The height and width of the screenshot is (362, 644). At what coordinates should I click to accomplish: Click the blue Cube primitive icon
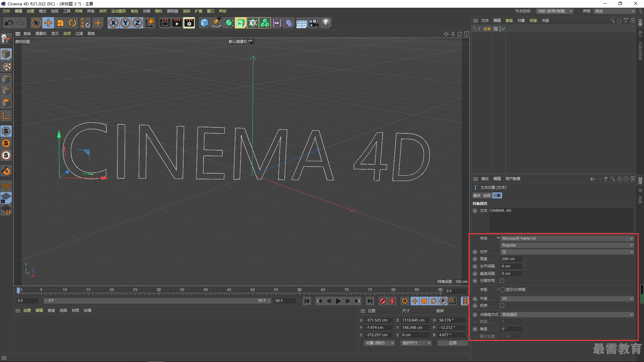coord(204,23)
